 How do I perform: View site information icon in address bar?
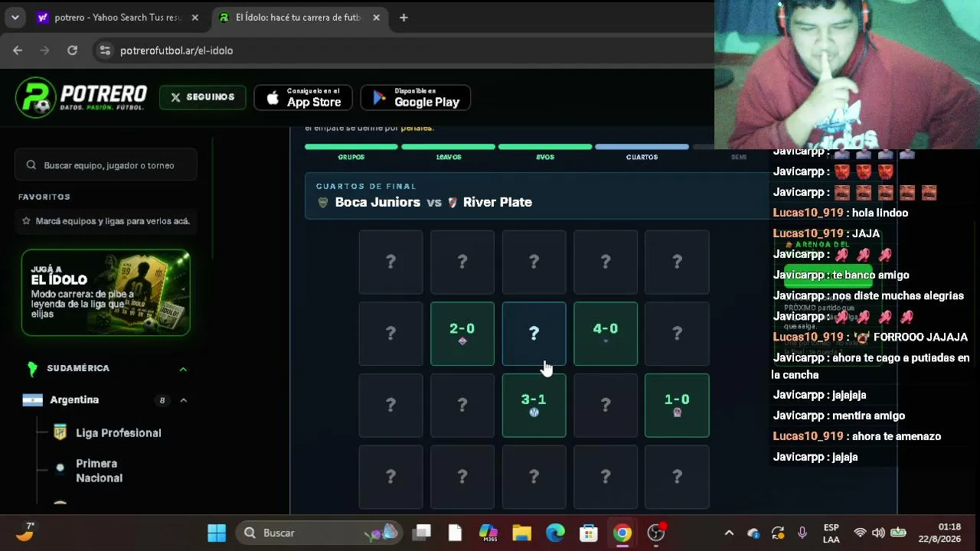coord(105,51)
